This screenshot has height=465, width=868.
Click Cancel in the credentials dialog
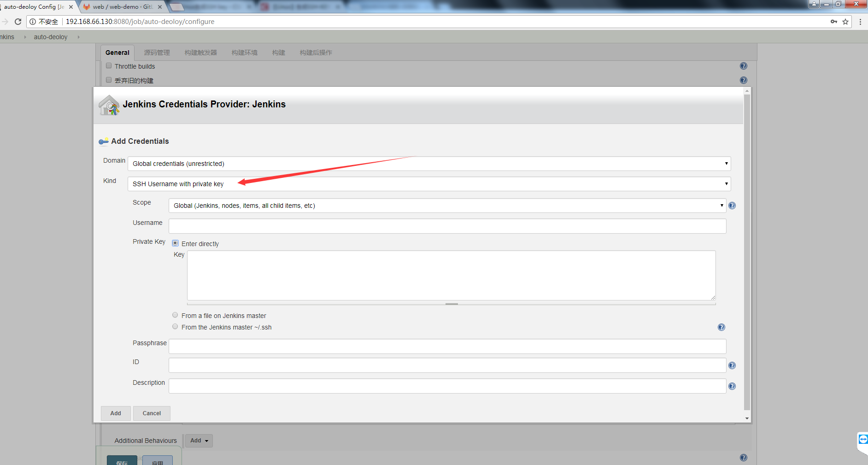click(x=152, y=413)
